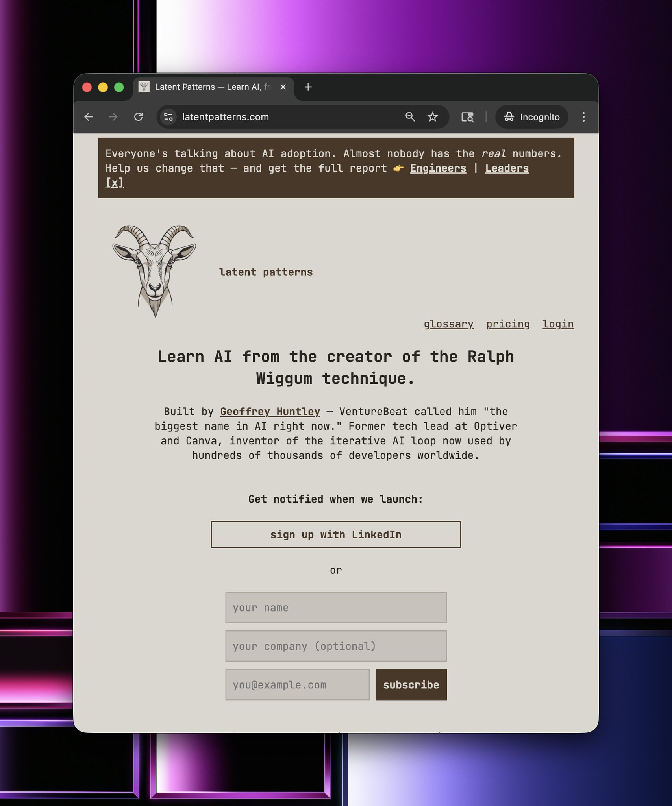
Task: Open the Chrome three-dot menu
Action: tap(583, 117)
